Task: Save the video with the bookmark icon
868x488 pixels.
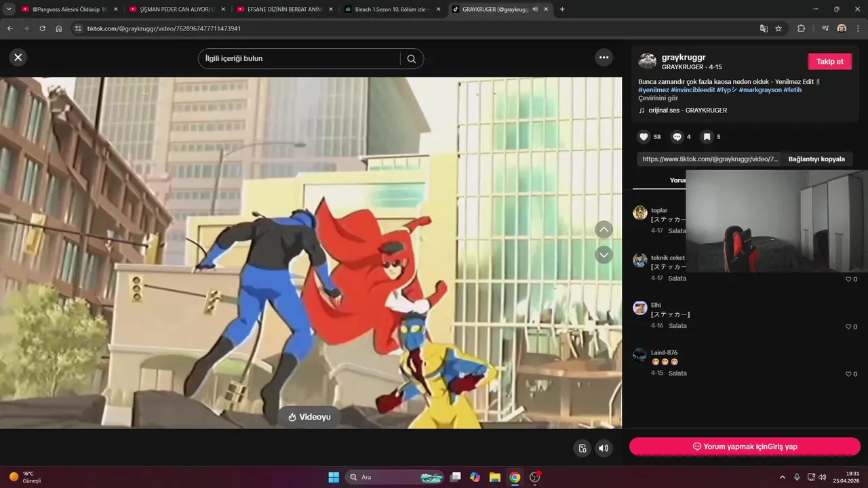Action: 707,136
